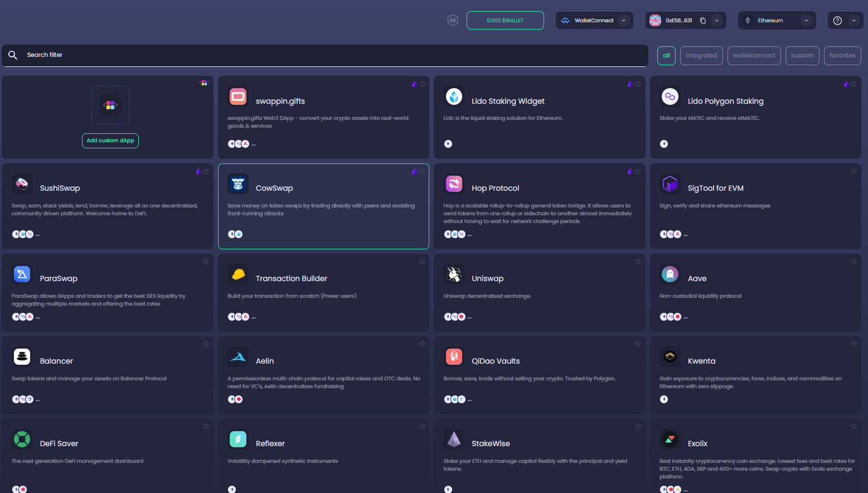The width and height of the screenshot is (868, 493).
Task: Open the Aelin logo icon
Action: click(x=238, y=356)
